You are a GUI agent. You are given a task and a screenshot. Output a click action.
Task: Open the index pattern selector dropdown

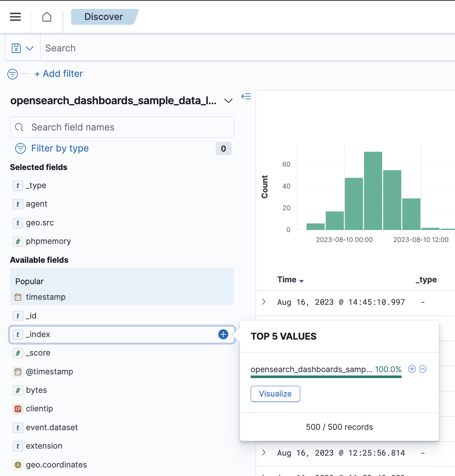(228, 100)
